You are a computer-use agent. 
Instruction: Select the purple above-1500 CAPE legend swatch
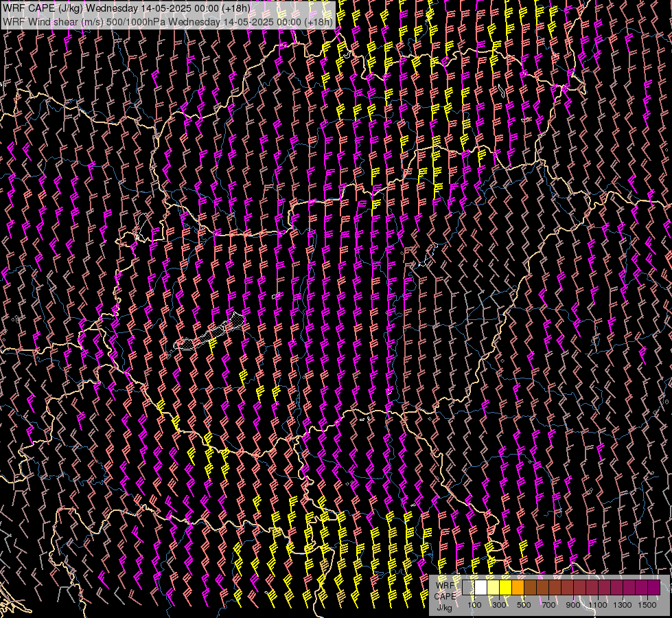(654, 587)
